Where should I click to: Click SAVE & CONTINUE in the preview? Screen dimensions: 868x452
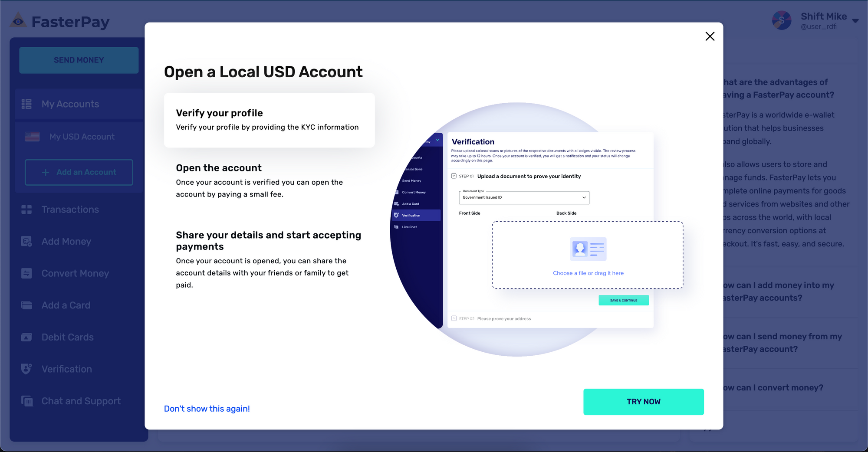(x=624, y=300)
